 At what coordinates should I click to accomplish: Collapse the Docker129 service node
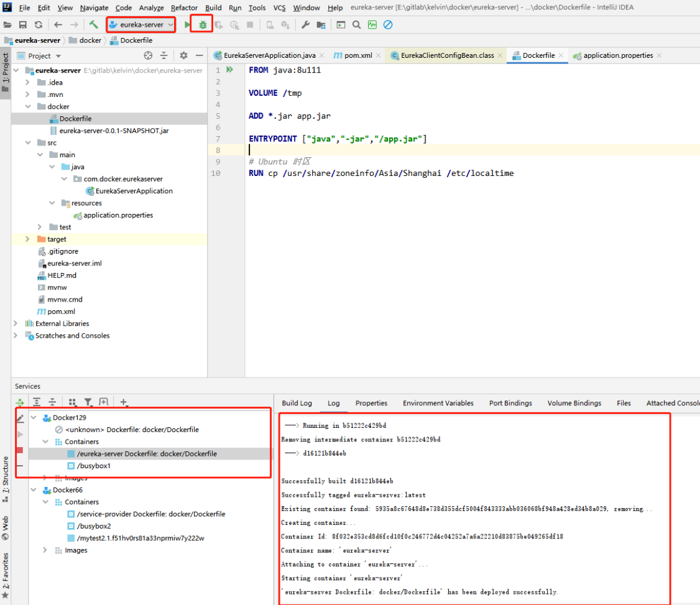34,417
